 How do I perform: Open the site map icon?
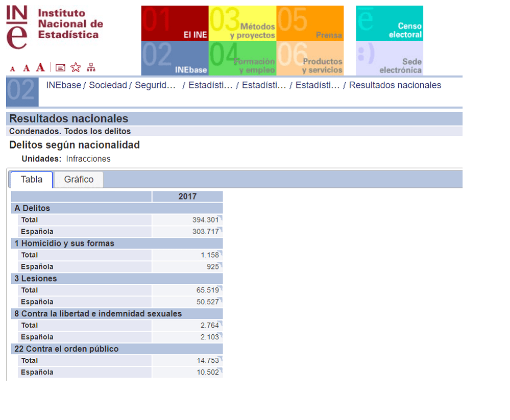click(x=91, y=67)
